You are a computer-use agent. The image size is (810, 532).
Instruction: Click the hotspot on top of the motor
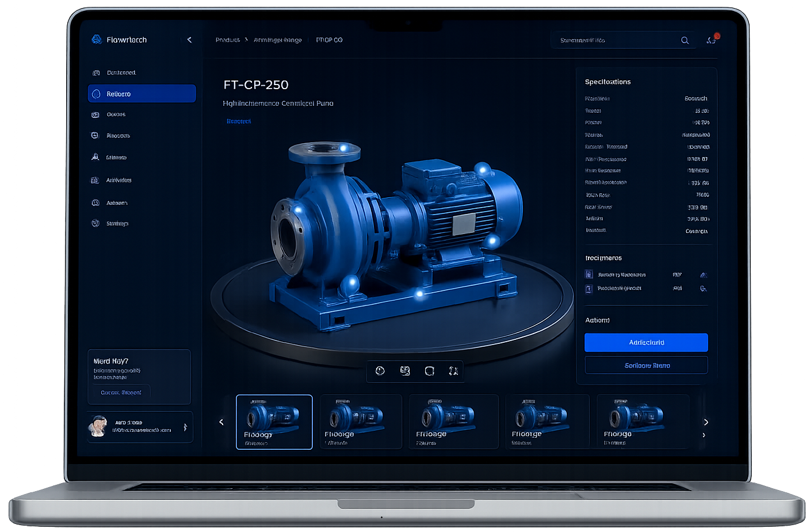click(483, 169)
